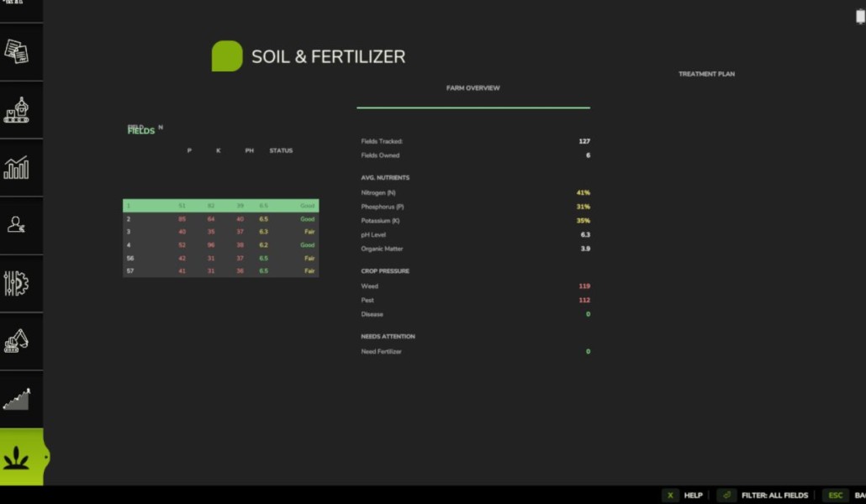The image size is (866, 504).
Task: Click the Fields Tracked value 127
Action: [584, 141]
